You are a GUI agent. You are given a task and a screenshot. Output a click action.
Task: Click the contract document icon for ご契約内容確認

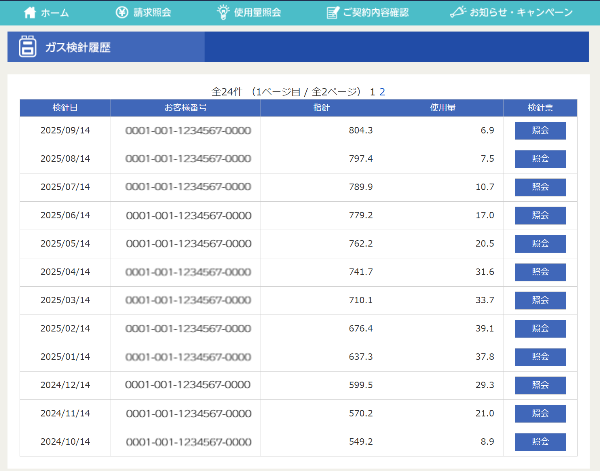[x=332, y=13]
